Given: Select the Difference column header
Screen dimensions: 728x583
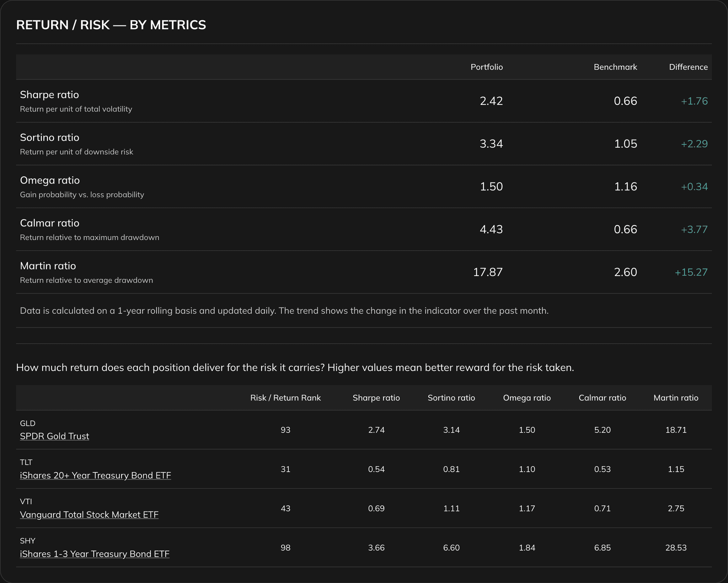Looking at the screenshot, I should click(x=688, y=67).
